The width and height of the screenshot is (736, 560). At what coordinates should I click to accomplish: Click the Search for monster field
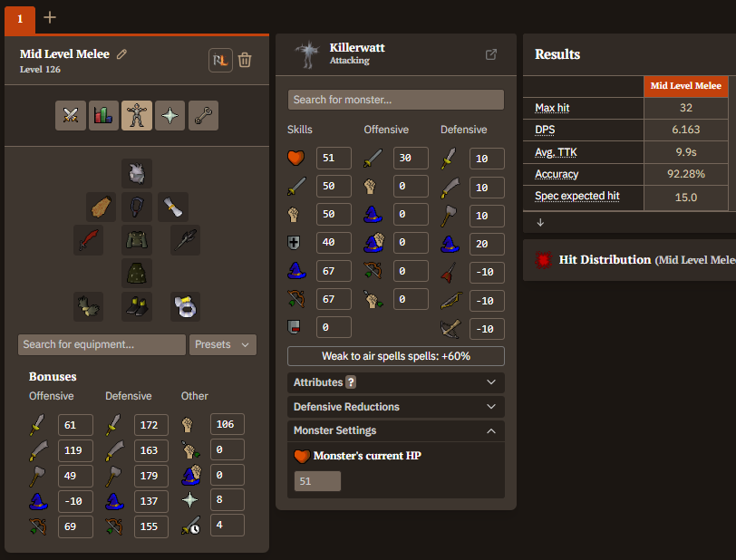tap(396, 100)
